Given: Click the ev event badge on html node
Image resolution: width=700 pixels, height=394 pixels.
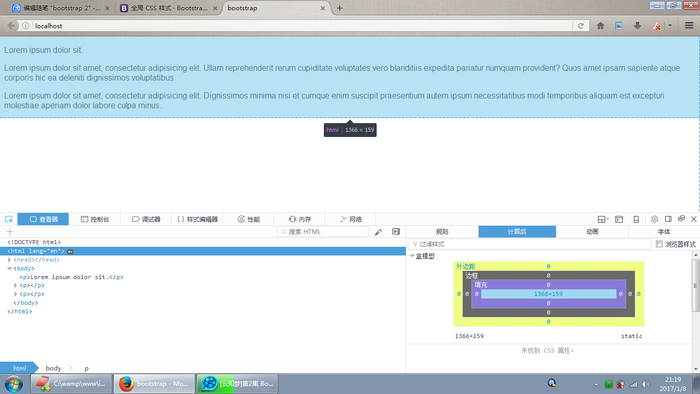Looking at the screenshot, I should (x=70, y=251).
